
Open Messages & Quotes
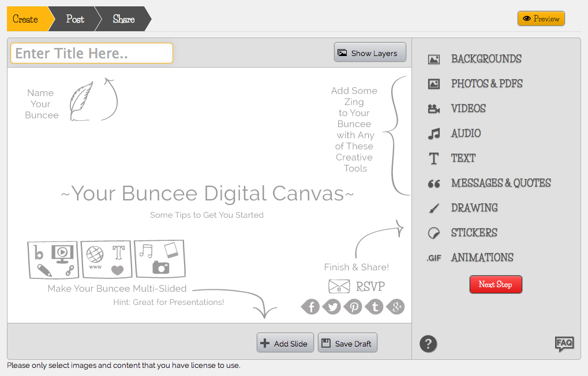(x=500, y=183)
